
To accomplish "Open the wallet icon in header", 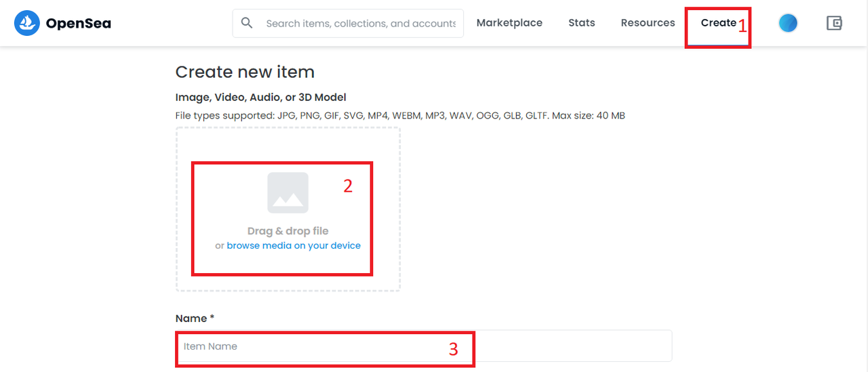I will [x=834, y=23].
